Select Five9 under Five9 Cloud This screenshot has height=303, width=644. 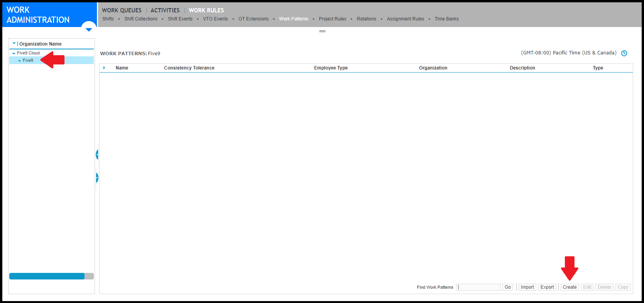[x=28, y=60]
